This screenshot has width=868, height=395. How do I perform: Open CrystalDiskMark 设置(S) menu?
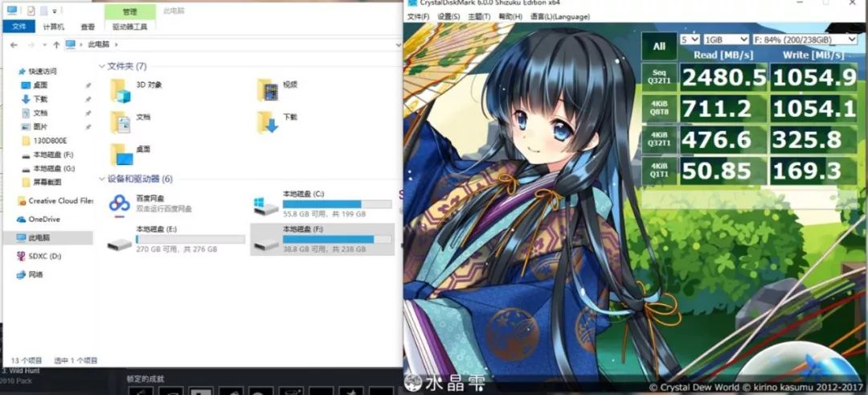(x=448, y=17)
